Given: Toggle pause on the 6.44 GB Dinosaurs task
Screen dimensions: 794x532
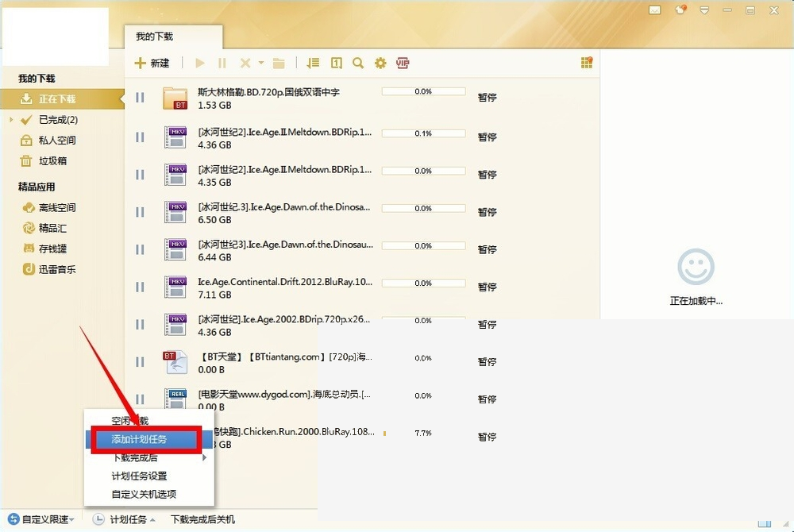Looking at the screenshot, I should click(x=140, y=249).
